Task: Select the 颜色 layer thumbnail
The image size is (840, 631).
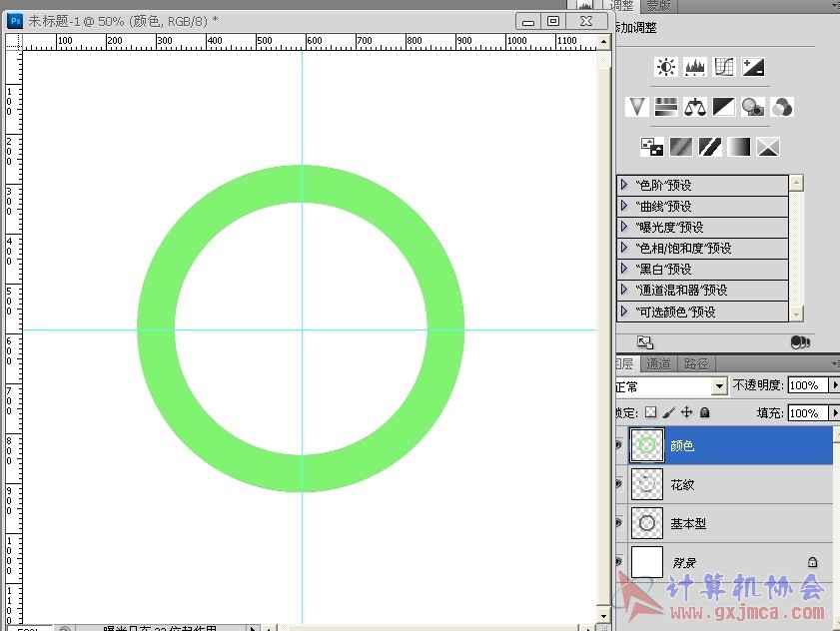Action: coord(646,445)
